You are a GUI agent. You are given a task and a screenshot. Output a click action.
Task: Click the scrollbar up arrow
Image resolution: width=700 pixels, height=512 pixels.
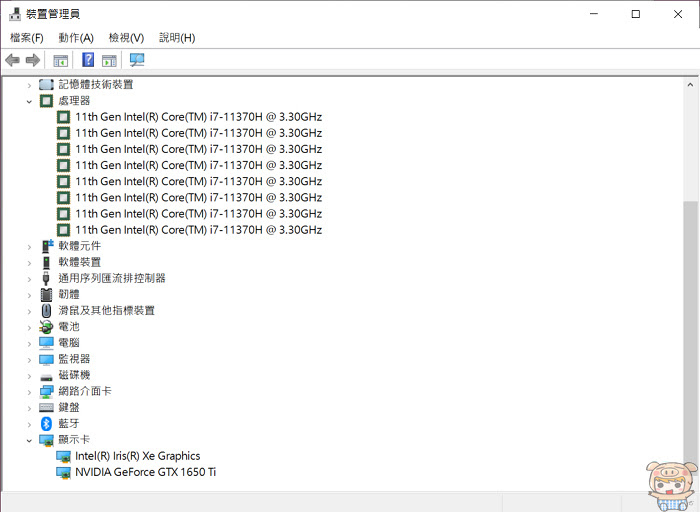coord(690,84)
